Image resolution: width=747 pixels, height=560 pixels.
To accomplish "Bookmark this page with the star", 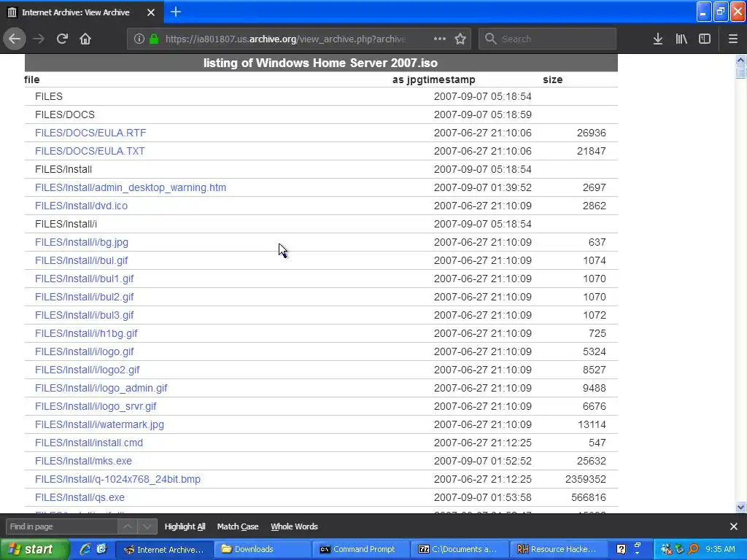I will [x=460, y=39].
